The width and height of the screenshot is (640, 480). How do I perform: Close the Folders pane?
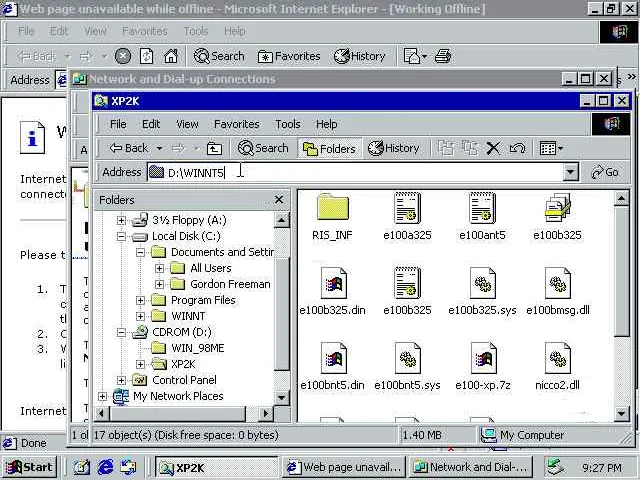click(279, 200)
